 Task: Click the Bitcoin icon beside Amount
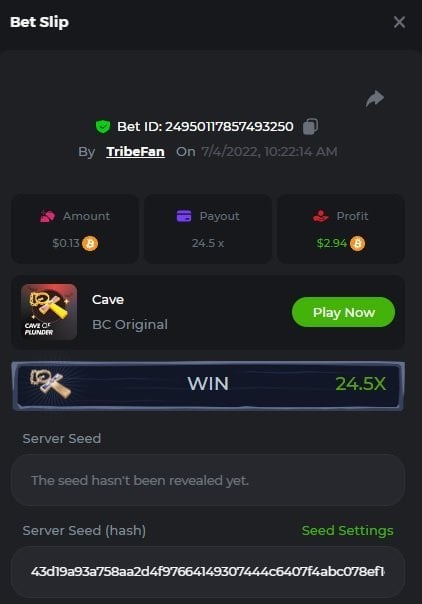coord(90,243)
